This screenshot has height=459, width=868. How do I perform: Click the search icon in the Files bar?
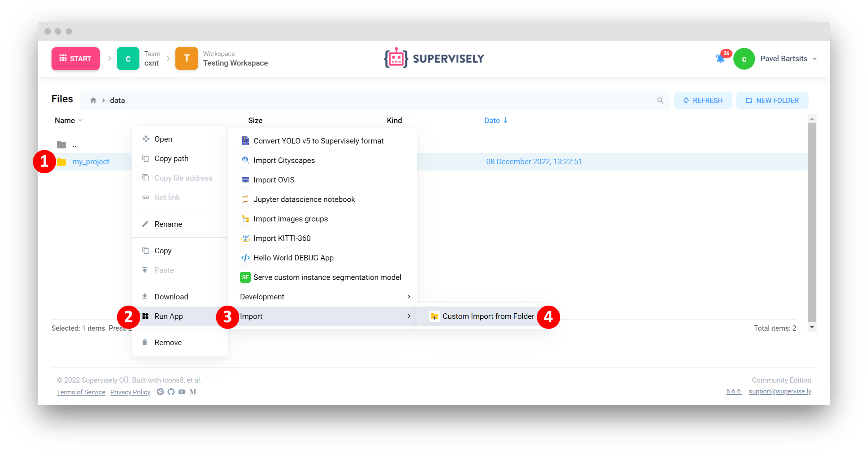[660, 100]
